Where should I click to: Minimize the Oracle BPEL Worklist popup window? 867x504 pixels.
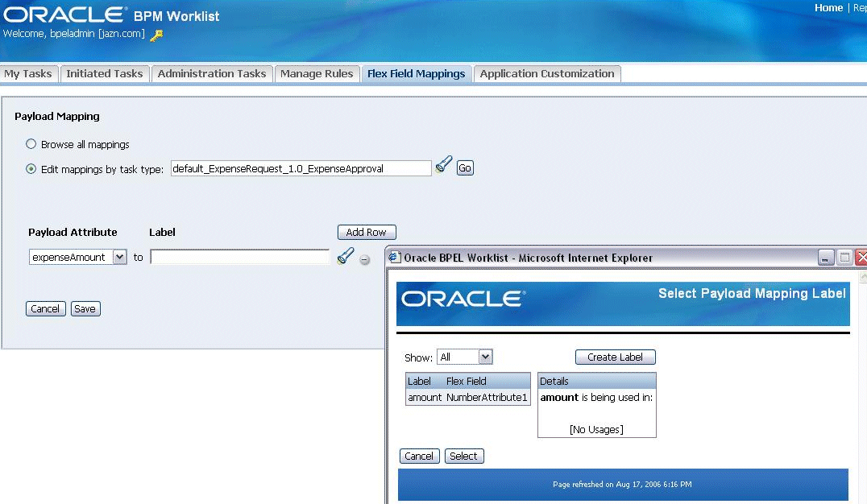[x=826, y=258]
